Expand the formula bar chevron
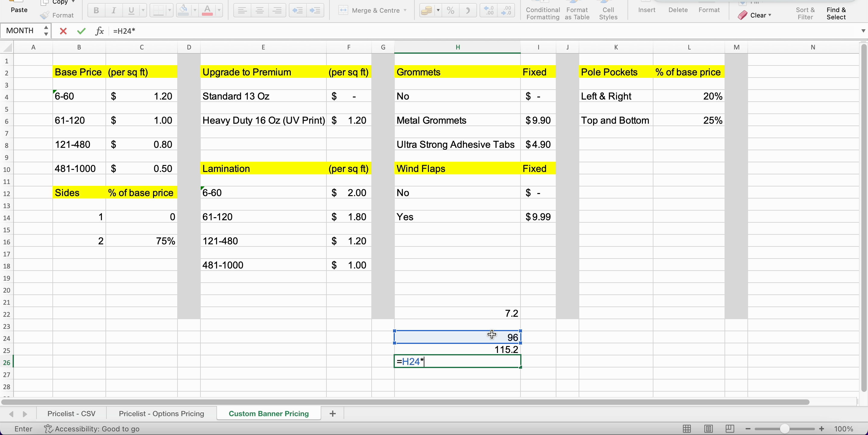This screenshot has height=435, width=868. [863, 31]
